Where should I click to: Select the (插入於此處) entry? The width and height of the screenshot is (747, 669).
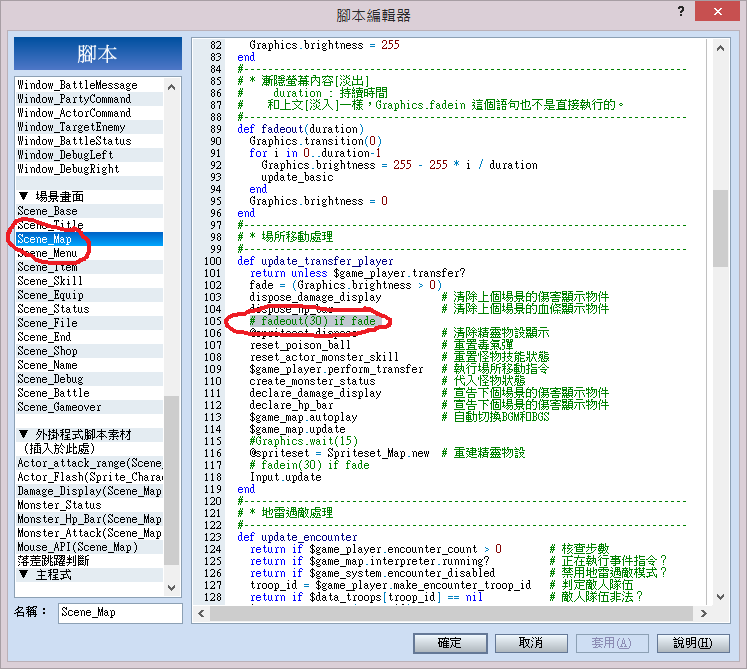(x=90, y=449)
